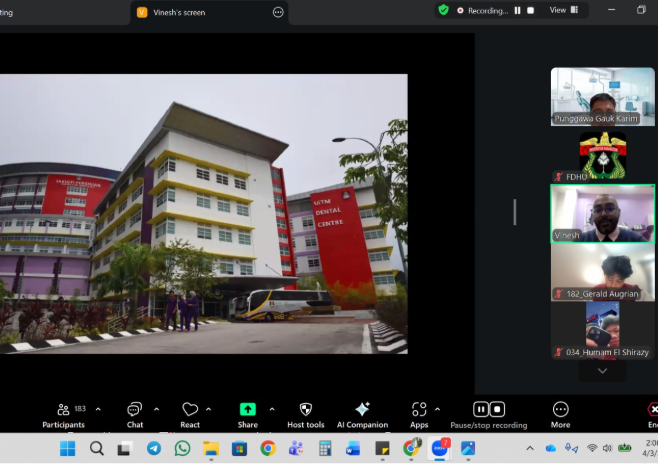Open WhatsApp from the Windows taskbar
Screen dimensions: 658x465
point(182,448)
